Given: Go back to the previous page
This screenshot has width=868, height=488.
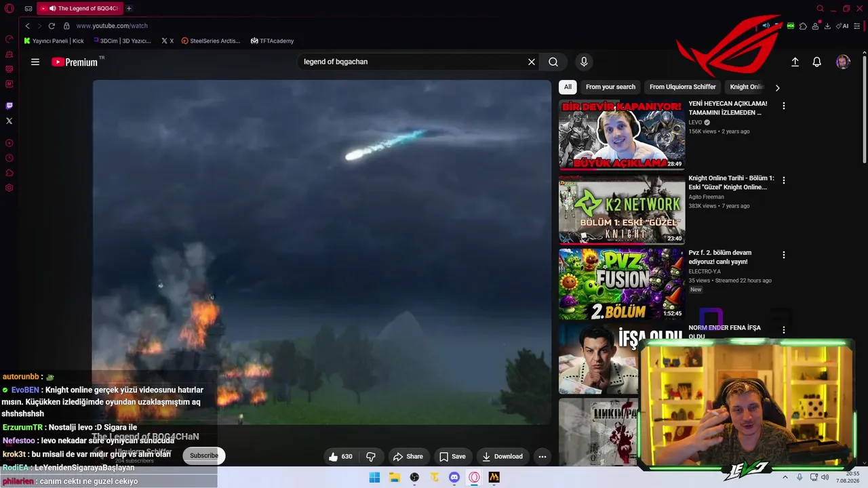Looking at the screenshot, I should tap(27, 26).
